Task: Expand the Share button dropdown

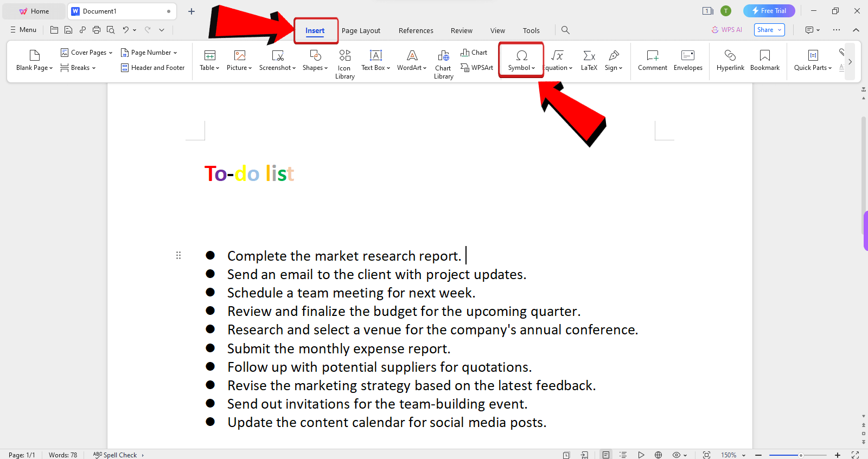Action: click(x=780, y=30)
